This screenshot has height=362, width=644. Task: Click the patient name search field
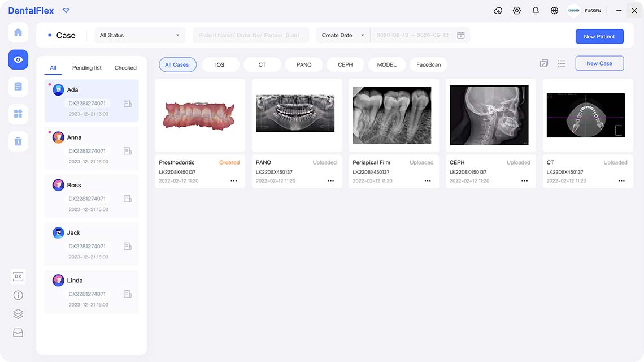pyautogui.click(x=251, y=36)
